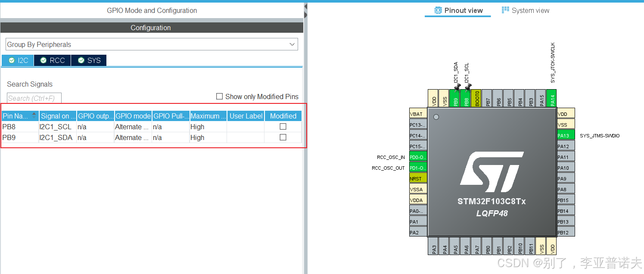Open the System view tab

[525, 10]
